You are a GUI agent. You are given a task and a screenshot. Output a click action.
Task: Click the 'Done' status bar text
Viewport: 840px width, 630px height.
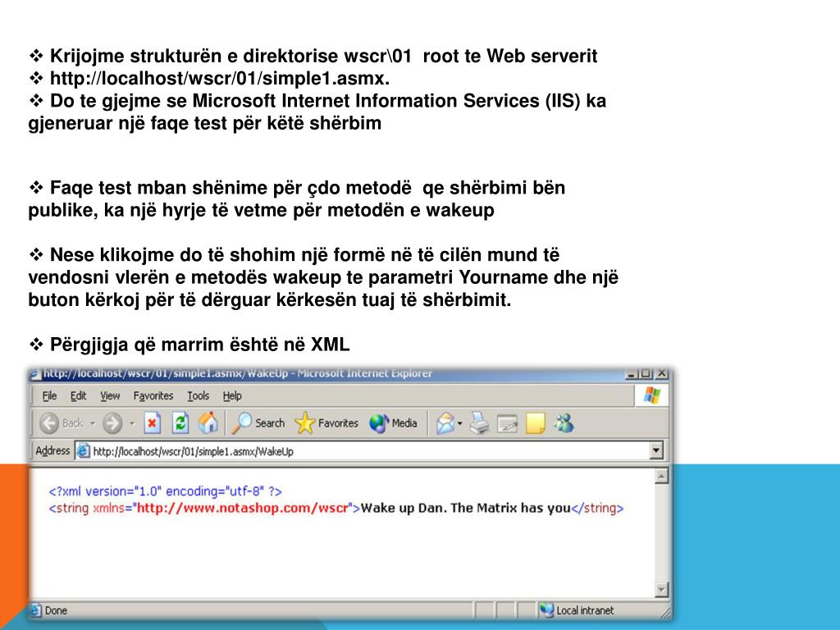click(x=56, y=610)
